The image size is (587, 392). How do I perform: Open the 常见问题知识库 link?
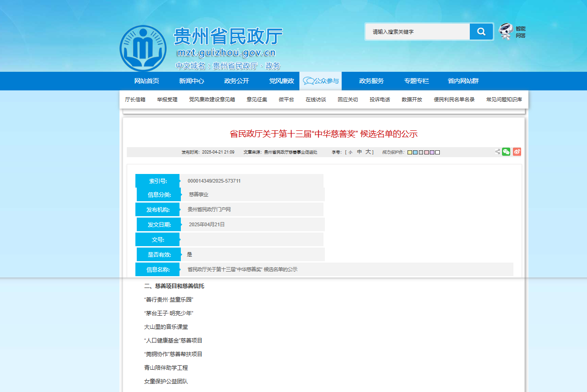point(504,99)
